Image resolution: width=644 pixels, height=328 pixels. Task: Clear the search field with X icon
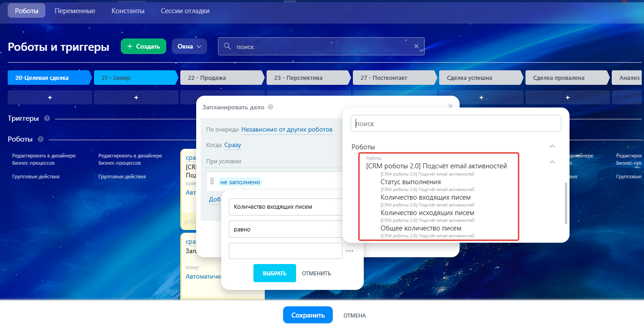click(416, 46)
